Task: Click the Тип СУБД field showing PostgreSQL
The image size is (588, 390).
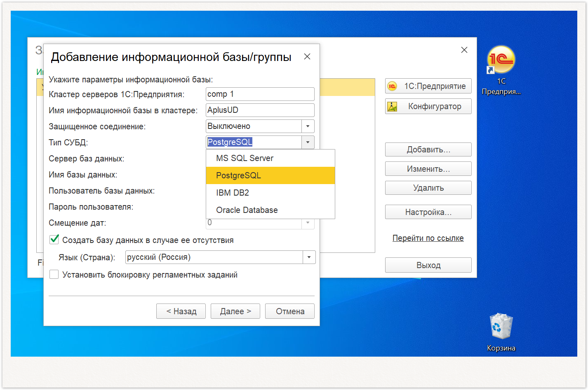Action: (254, 142)
